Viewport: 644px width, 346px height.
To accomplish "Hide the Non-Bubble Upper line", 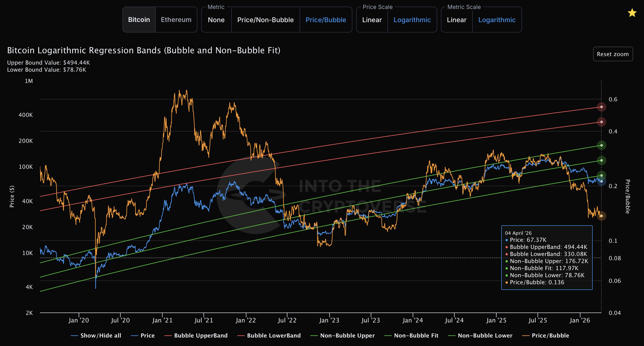I will (x=347, y=335).
